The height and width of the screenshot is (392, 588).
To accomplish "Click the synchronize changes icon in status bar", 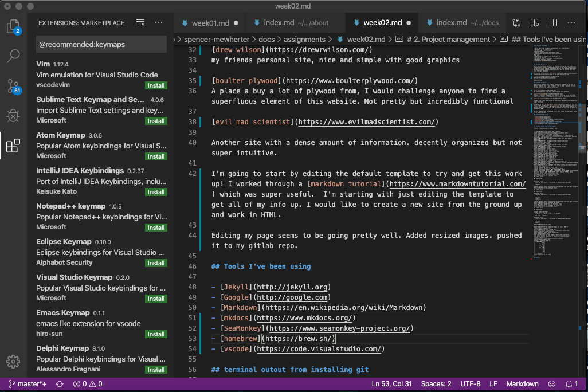I will [x=59, y=384].
